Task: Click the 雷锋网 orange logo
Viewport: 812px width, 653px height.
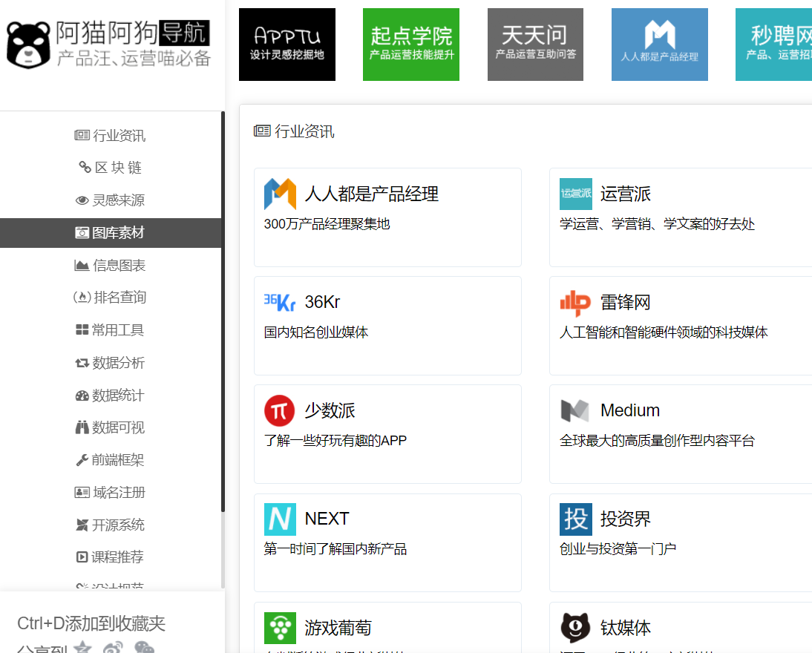Action: [575, 303]
